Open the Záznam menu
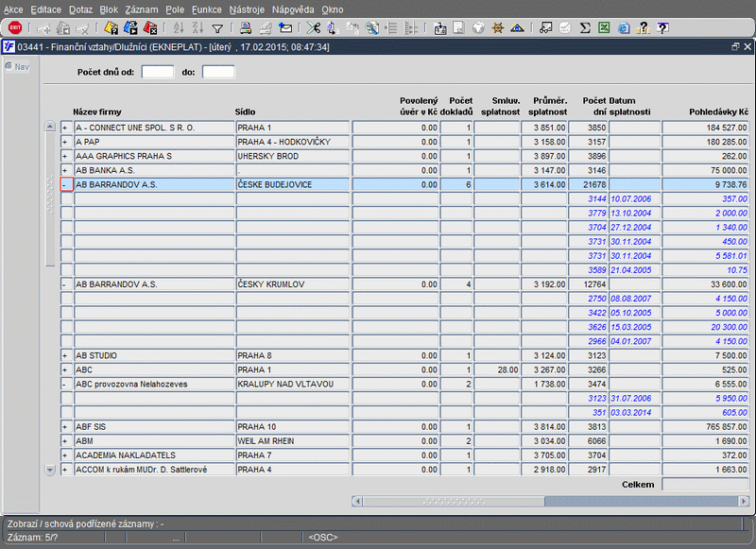 point(141,9)
